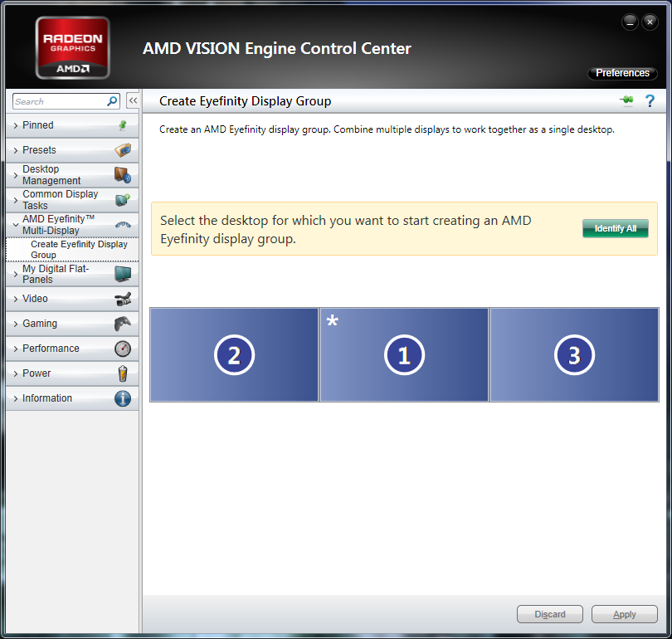Click the asterisk on display 1
Image resolution: width=672 pixels, height=639 pixels.
(332, 320)
